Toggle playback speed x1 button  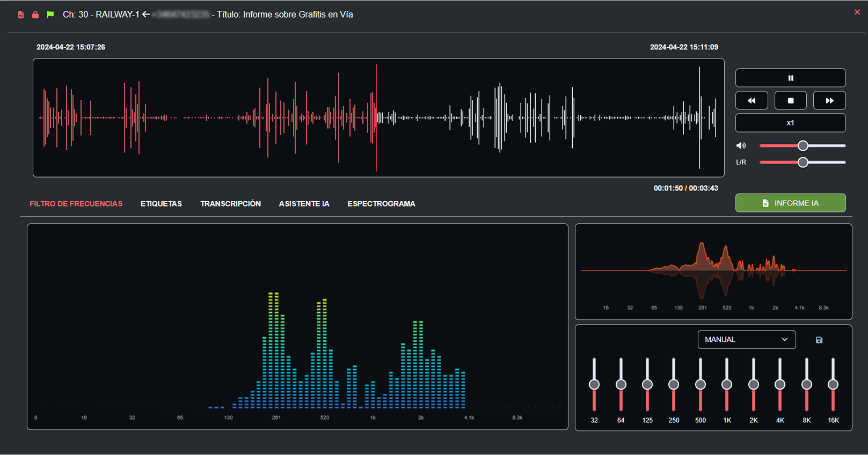tap(790, 123)
